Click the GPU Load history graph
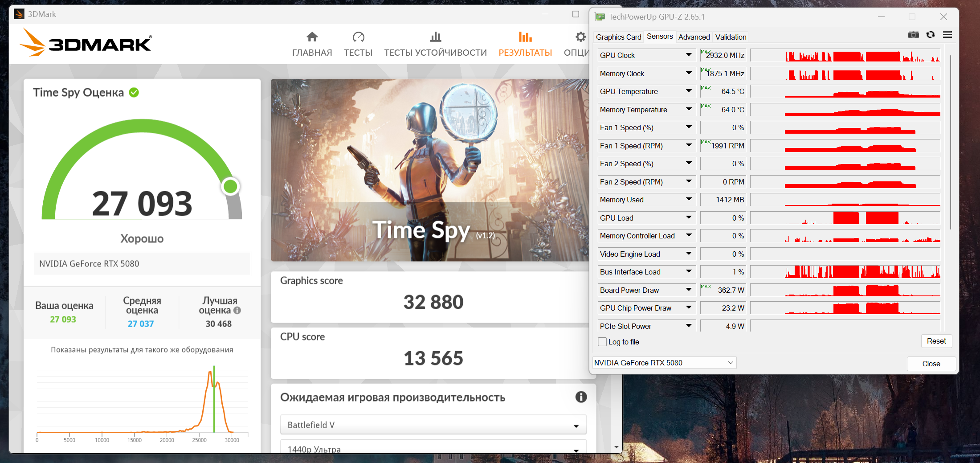 pyautogui.click(x=845, y=217)
